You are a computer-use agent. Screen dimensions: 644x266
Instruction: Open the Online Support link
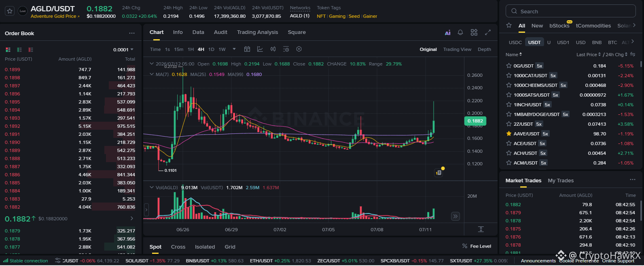pyautogui.click(x=618, y=261)
